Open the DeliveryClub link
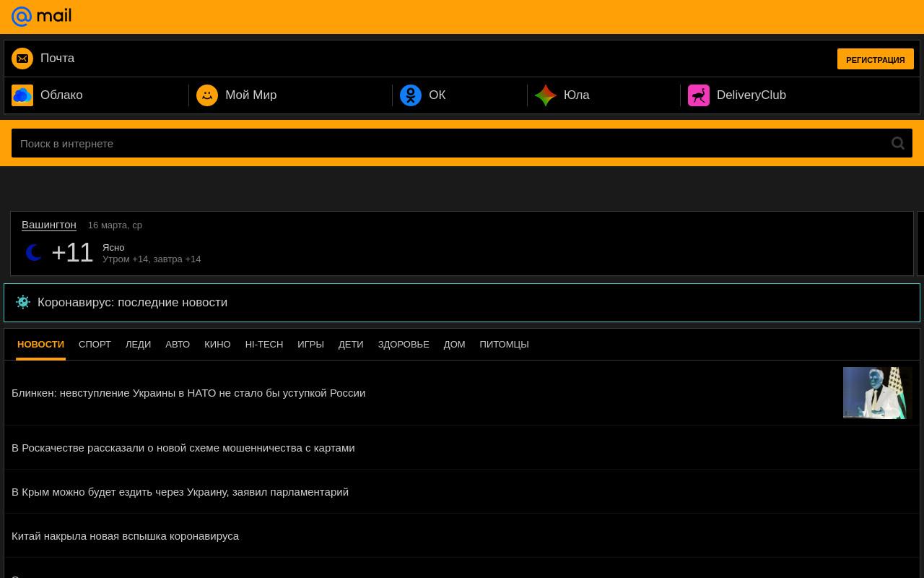924x578 pixels. coord(751,95)
